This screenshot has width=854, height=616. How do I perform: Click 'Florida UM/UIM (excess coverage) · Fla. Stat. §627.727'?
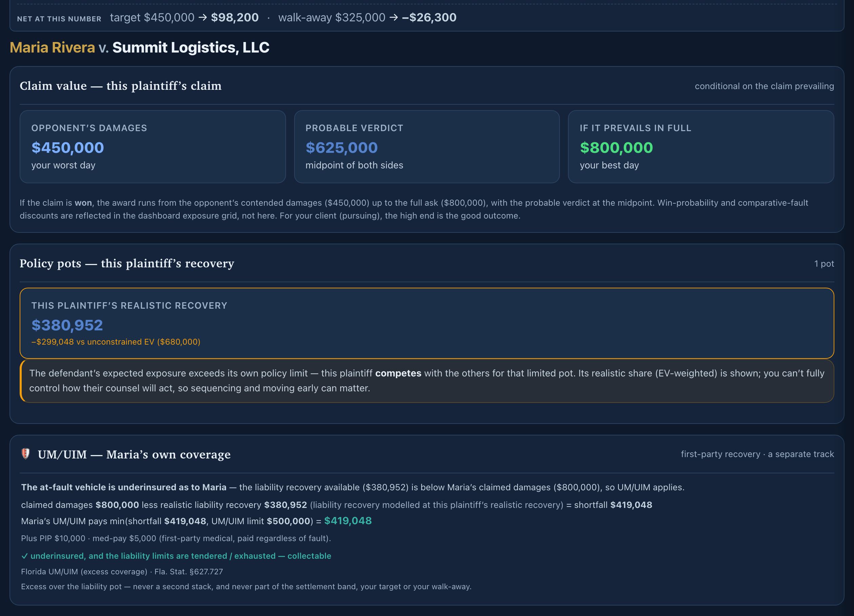coord(122,572)
